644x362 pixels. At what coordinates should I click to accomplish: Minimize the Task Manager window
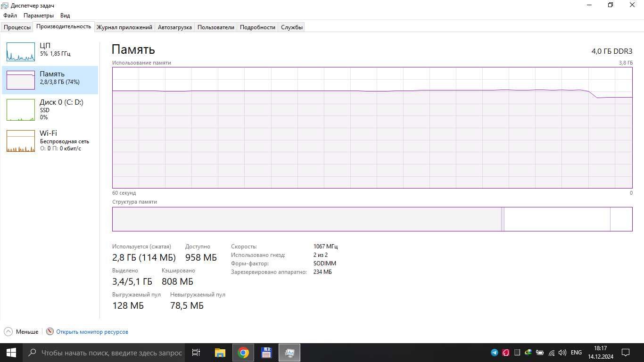click(x=589, y=5)
